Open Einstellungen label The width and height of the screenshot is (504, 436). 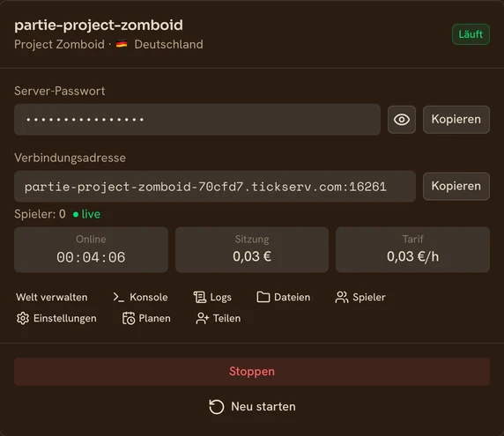65,318
